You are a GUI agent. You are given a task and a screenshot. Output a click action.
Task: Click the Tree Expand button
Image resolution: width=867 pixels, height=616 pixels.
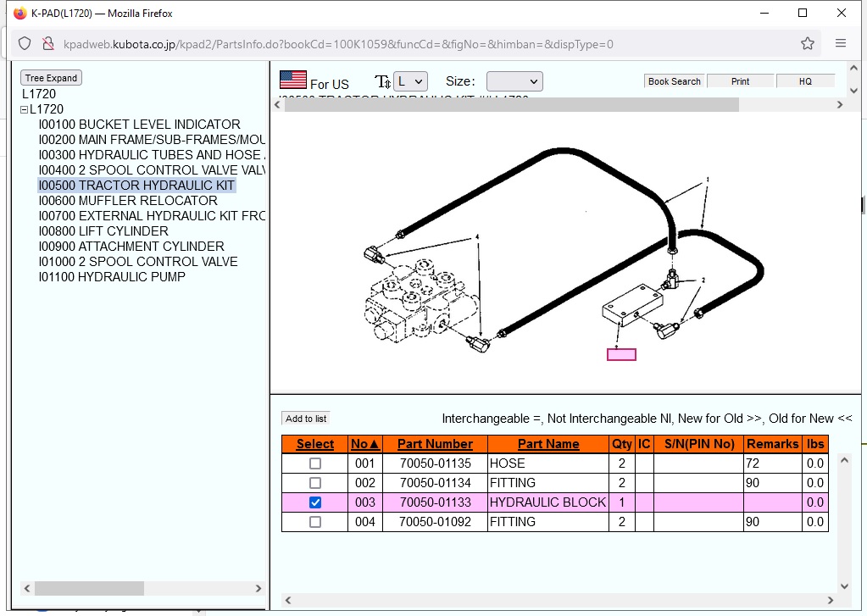tap(51, 78)
